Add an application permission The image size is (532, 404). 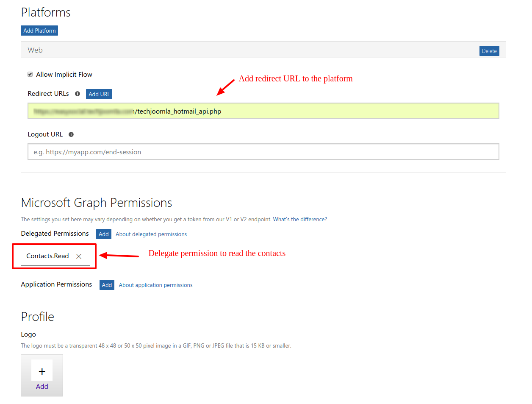[x=107, y=285]
